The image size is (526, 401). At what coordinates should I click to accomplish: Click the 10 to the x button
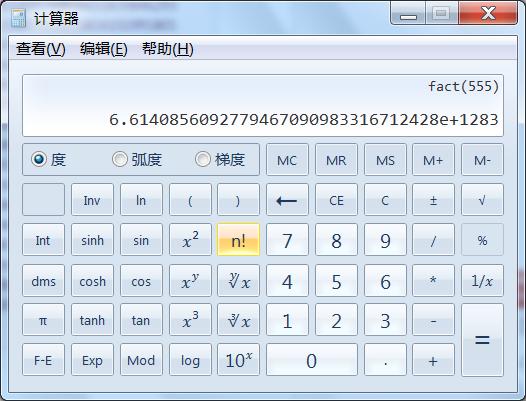point(238,360)
